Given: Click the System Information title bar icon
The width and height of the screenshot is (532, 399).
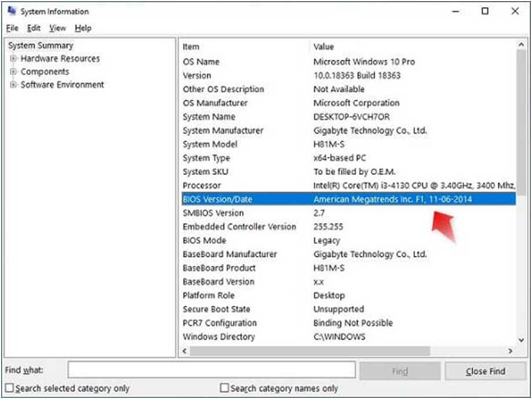Looking at the screenshot, I should (12, 11).
